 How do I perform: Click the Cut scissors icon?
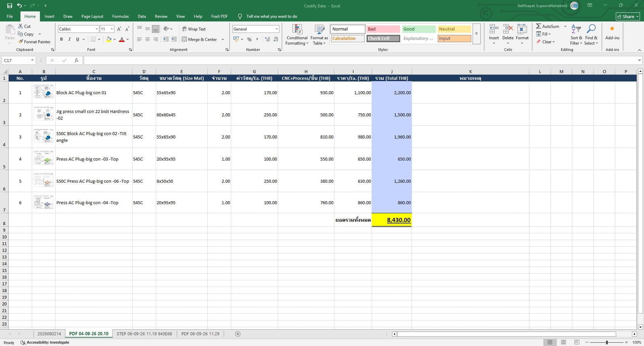click(20, 26)
